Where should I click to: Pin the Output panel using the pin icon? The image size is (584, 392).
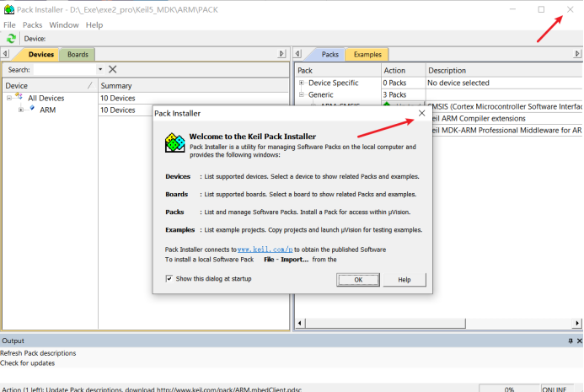[x=571, y=341]
